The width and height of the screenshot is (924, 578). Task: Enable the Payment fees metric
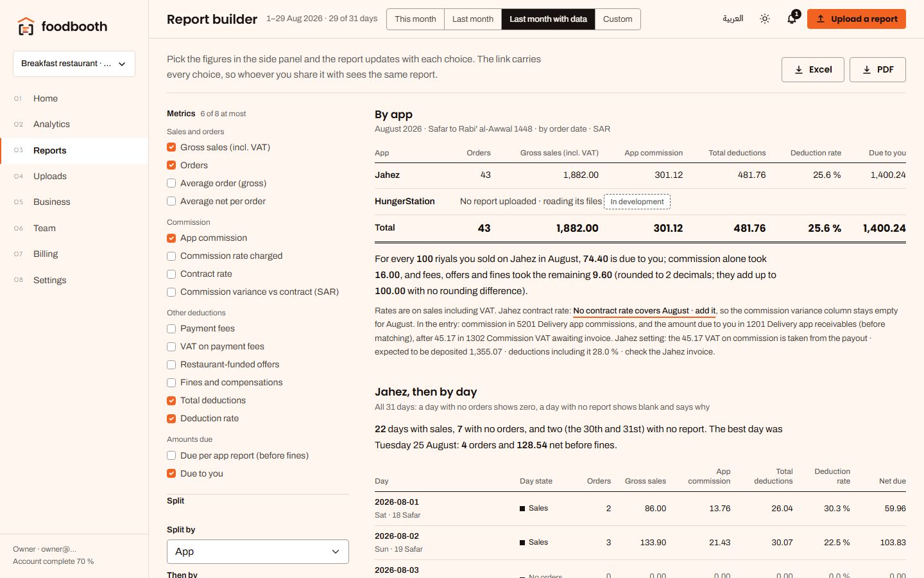(171, 328)
